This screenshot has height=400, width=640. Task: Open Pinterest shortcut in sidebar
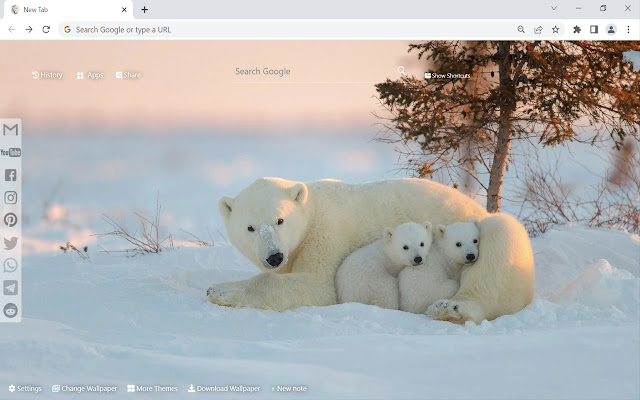coord(11,220)
